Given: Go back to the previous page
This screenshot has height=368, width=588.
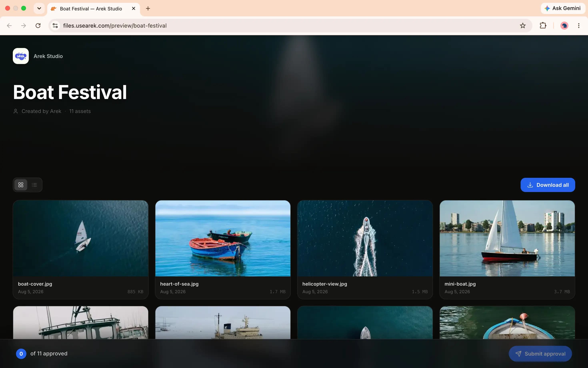Looking at the screenshot, I should point(9,26).
